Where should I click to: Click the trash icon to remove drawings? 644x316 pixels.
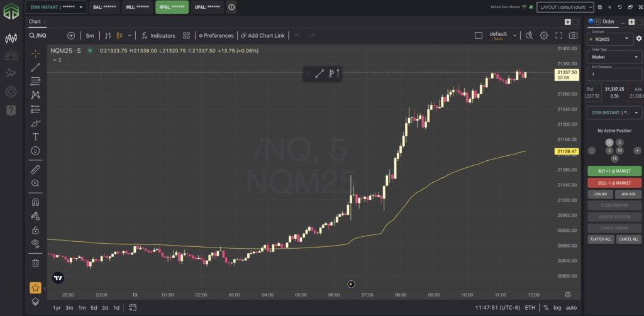point(36,263)
